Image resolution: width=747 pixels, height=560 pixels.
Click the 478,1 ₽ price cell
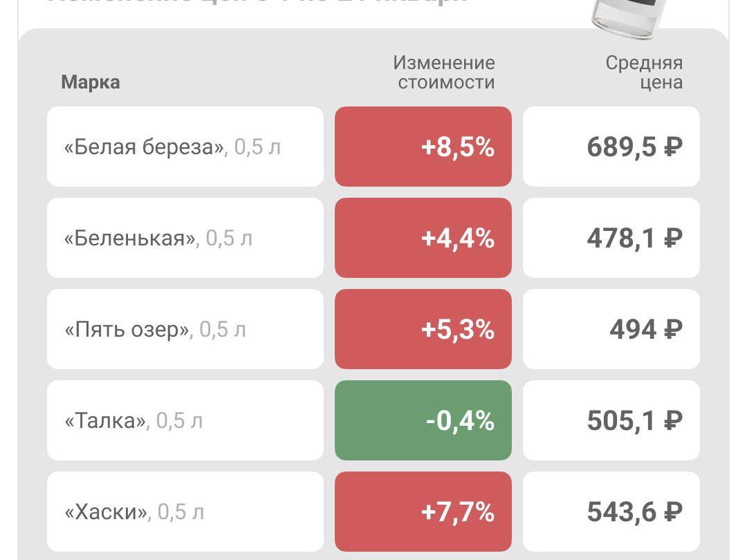pos(611,238)
